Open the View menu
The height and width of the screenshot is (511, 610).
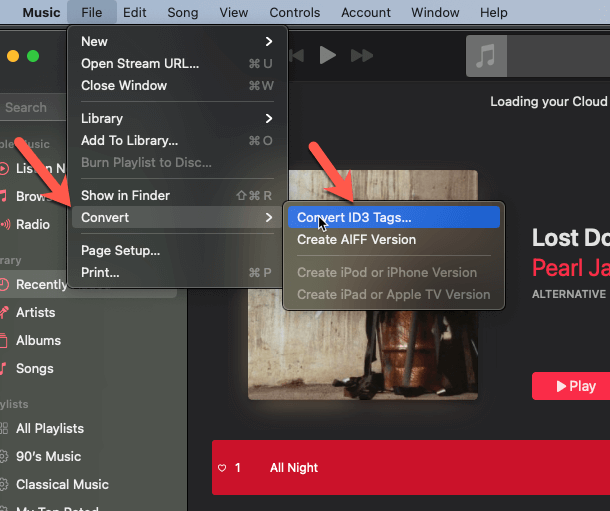(x=233, y=12)
